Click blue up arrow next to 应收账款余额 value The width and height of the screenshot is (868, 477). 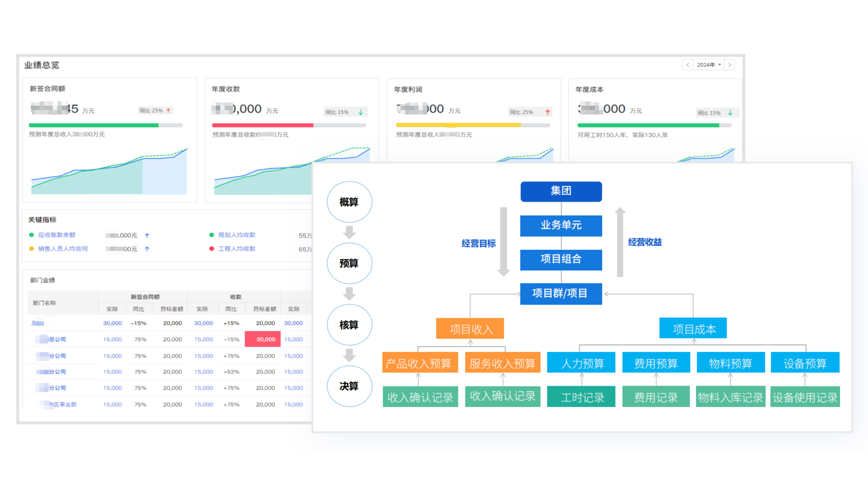pos(147,235)
